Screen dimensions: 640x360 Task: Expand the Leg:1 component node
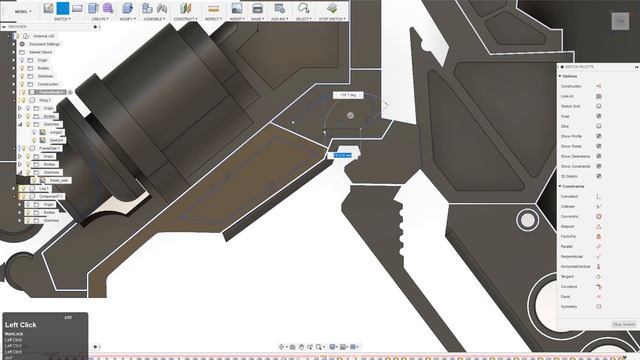(14, 189)
